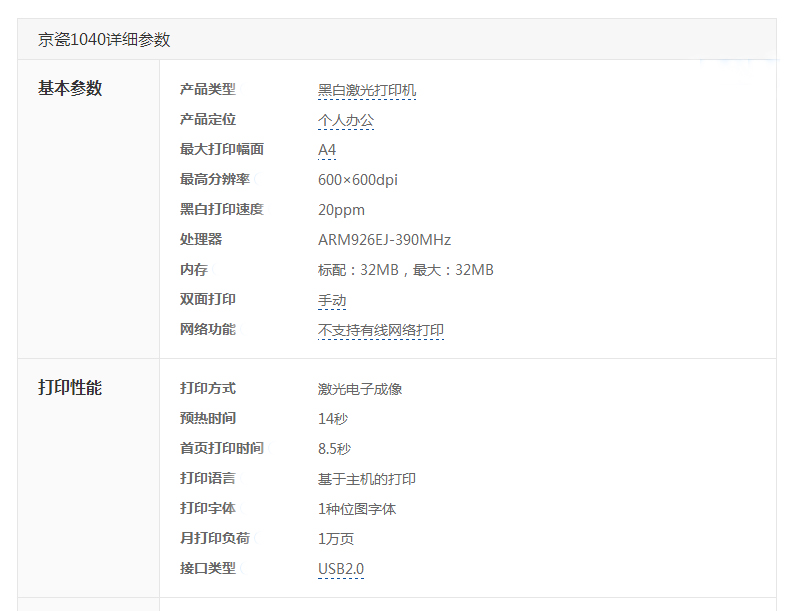Click the 月打印负荷 label
Image resolution: width=790 pixels, height=611 pixels.
215,538
